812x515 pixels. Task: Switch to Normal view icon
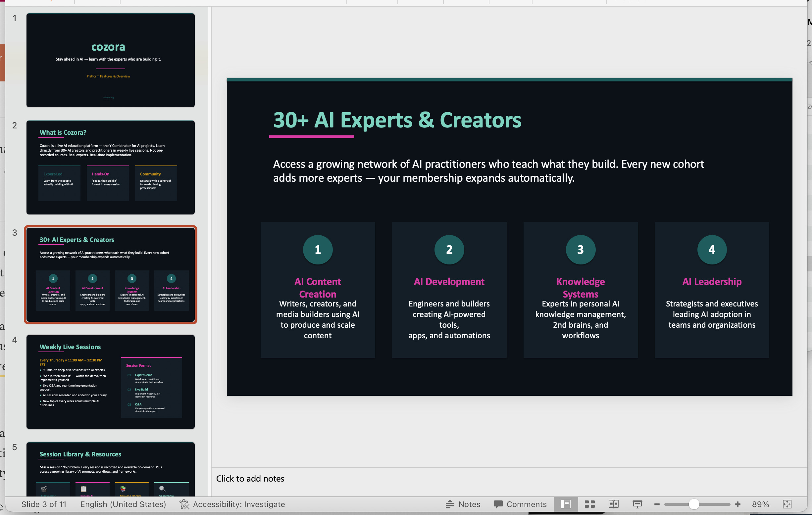(x=566, y=504)
